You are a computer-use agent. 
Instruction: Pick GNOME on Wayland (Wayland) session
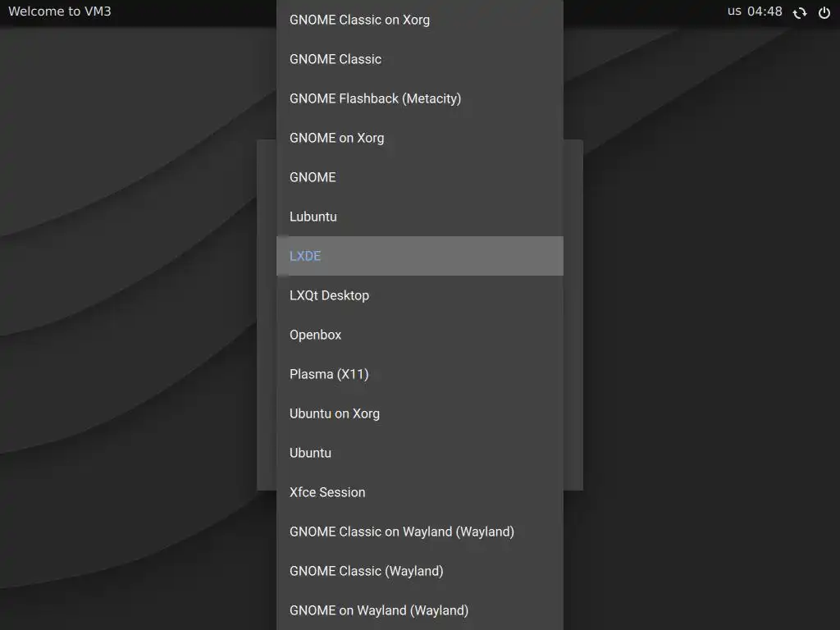[419, 610]
